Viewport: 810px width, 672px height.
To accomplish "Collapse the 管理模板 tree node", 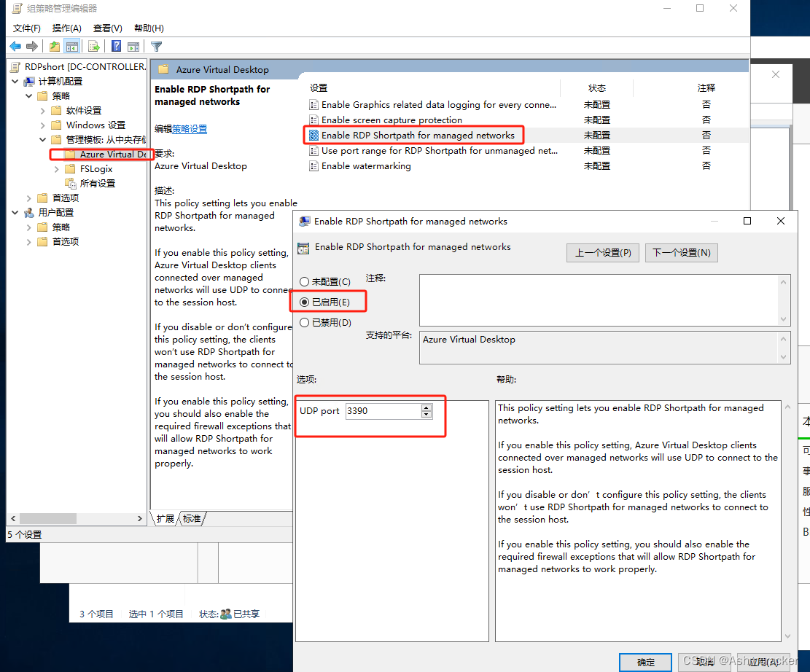I will point(43,139).
